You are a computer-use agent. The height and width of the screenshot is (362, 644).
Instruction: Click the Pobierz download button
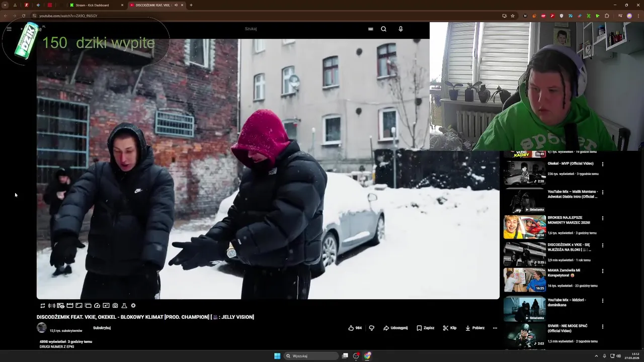474,328
